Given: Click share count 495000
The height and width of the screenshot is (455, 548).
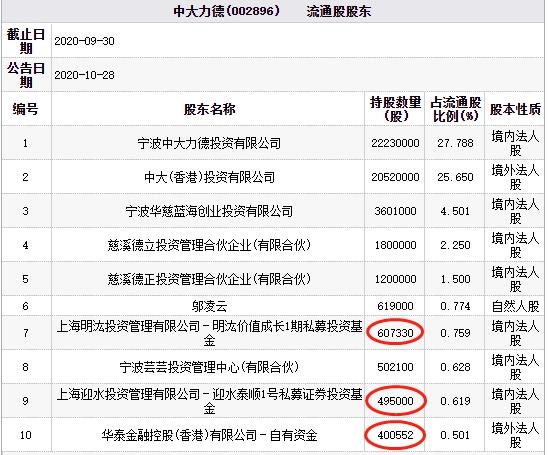Looking at the screenshot, I should pos(395,401).
